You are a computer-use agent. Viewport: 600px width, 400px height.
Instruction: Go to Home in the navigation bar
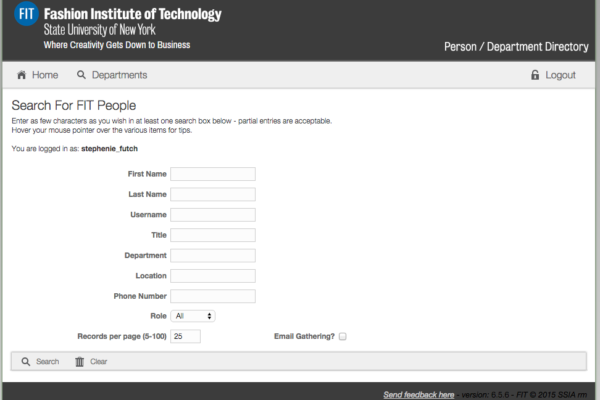[45, 75]
